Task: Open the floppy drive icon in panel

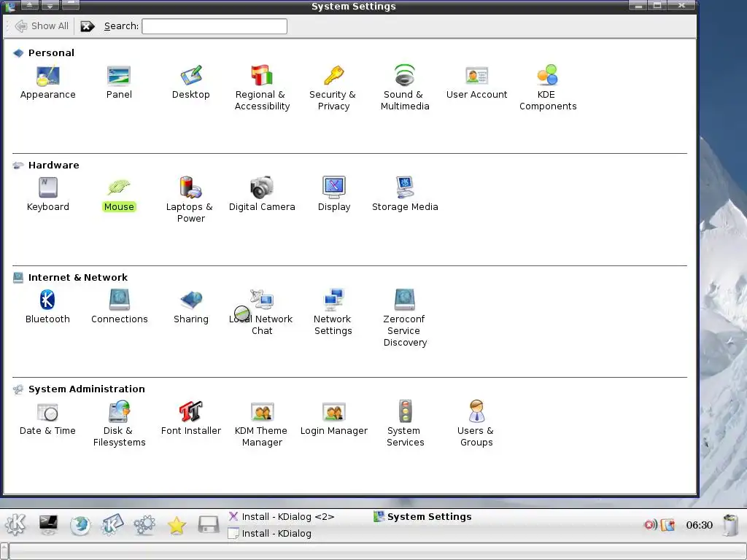Action: click(208, 525)
